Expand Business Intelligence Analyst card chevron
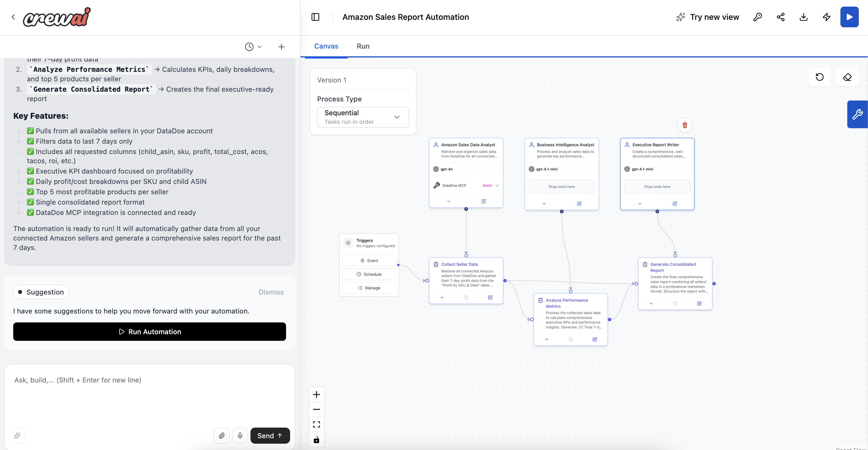 [544, 204]
